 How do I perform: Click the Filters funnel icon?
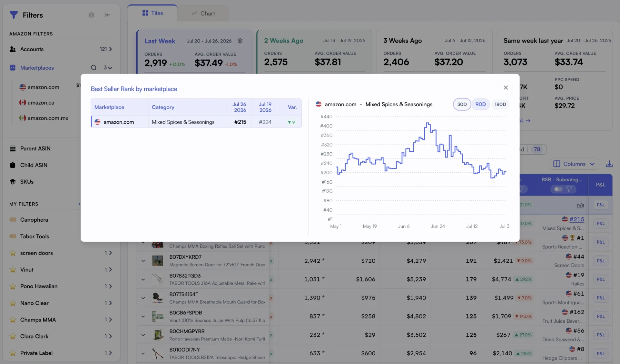(x=14, y=15)
